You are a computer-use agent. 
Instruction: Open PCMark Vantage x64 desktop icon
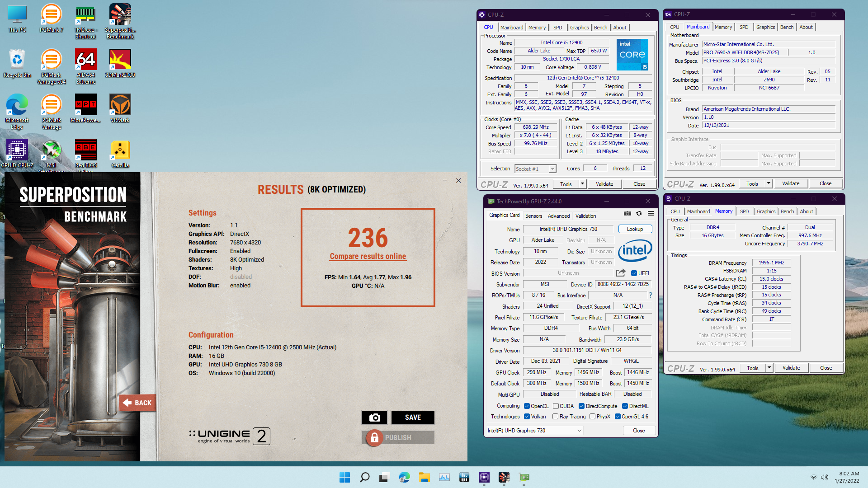[x=51, y=67]
